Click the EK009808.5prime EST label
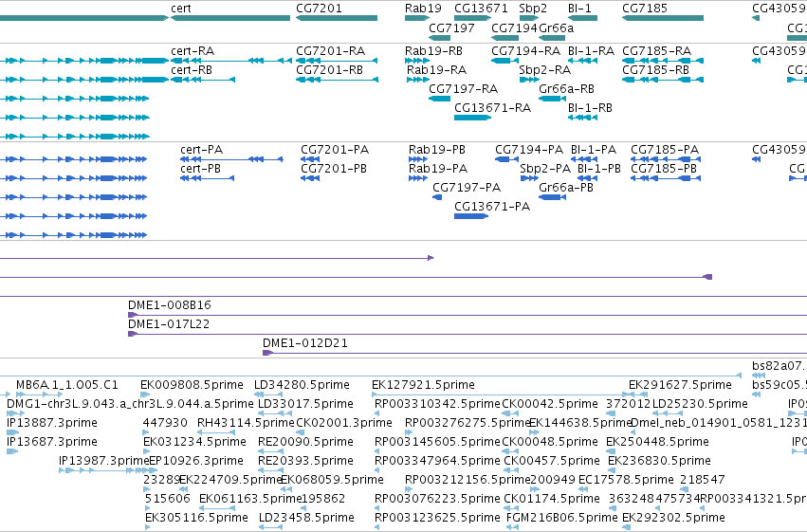This screenshot has height=532, width=807. coord(192,385)
